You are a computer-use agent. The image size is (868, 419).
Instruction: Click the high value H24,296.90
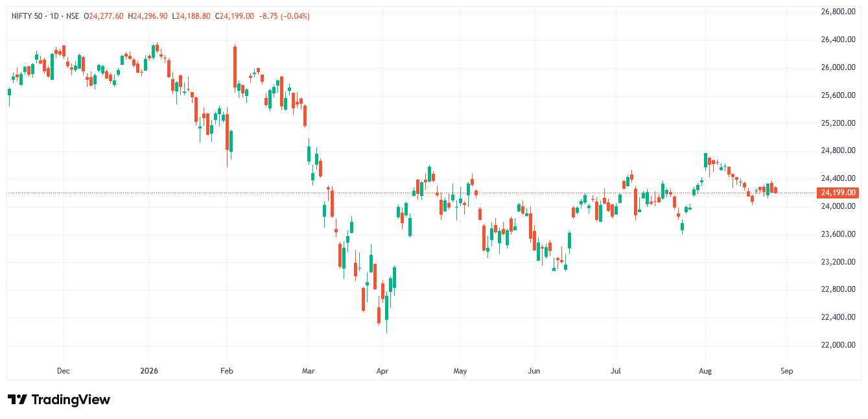148,16
